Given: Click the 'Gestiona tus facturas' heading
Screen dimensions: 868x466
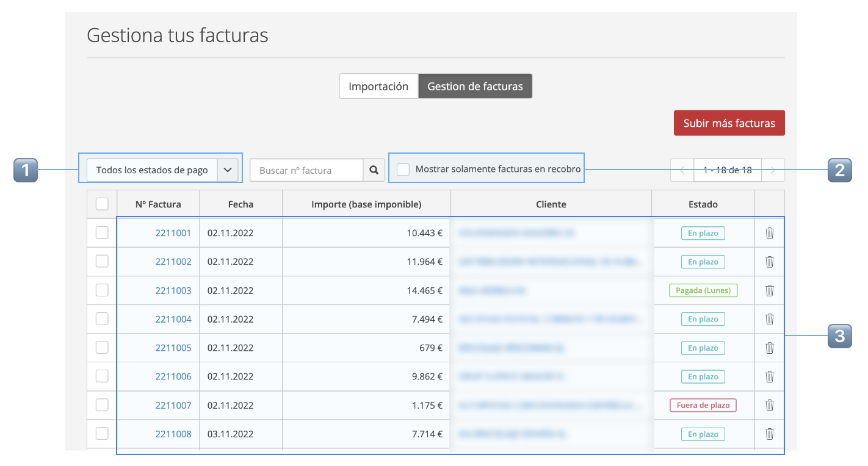Looking at the screenshot, I should [x=178, y=35].
